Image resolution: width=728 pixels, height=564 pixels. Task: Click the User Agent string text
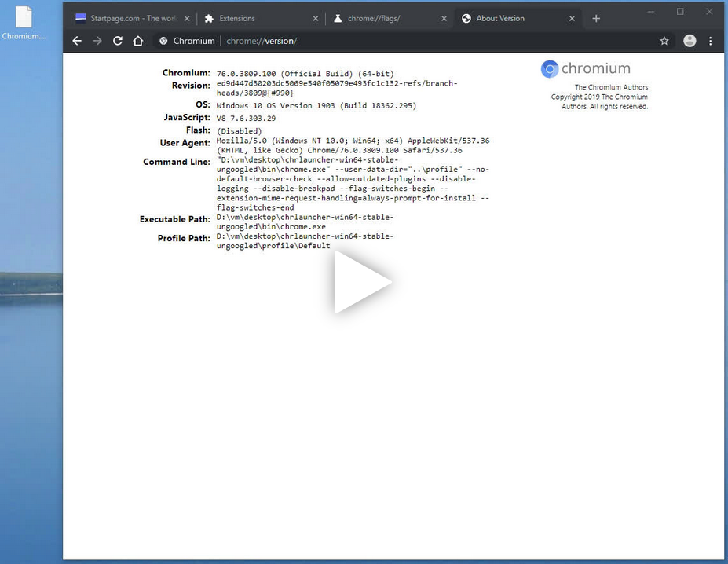coord(353,145)
